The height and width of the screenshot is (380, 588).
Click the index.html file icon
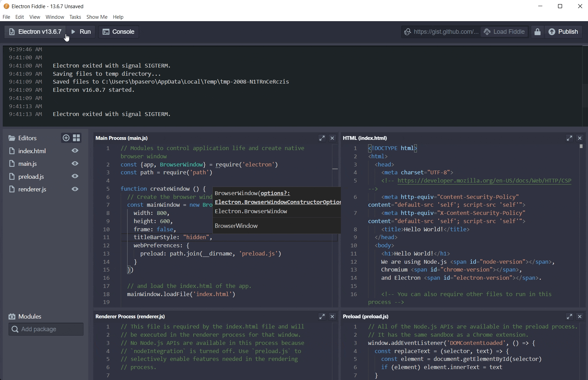tap(12, 151)
